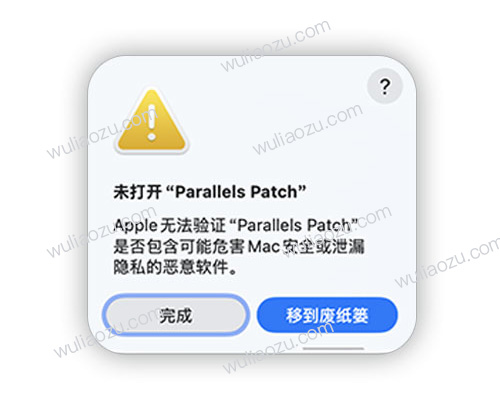Viewport: 500px width, 400px height.
Task: Click the 未打开 characters in the title
Action: tap(137, 192)
